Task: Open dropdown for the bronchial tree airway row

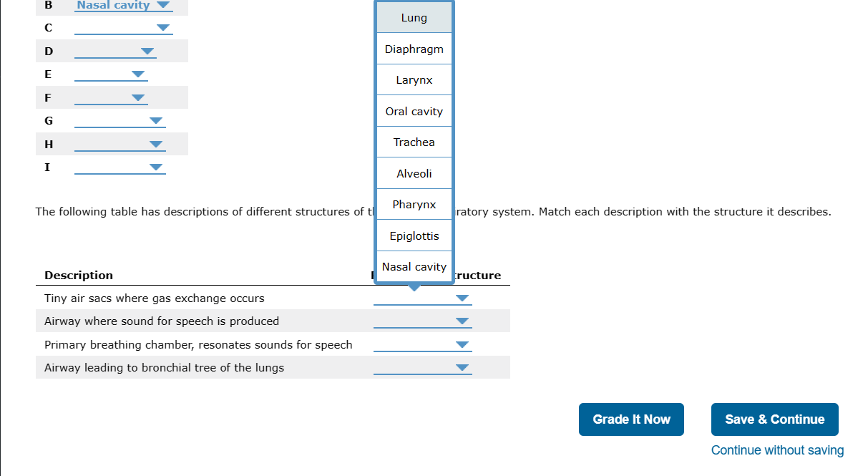Action: coord(462,367)
